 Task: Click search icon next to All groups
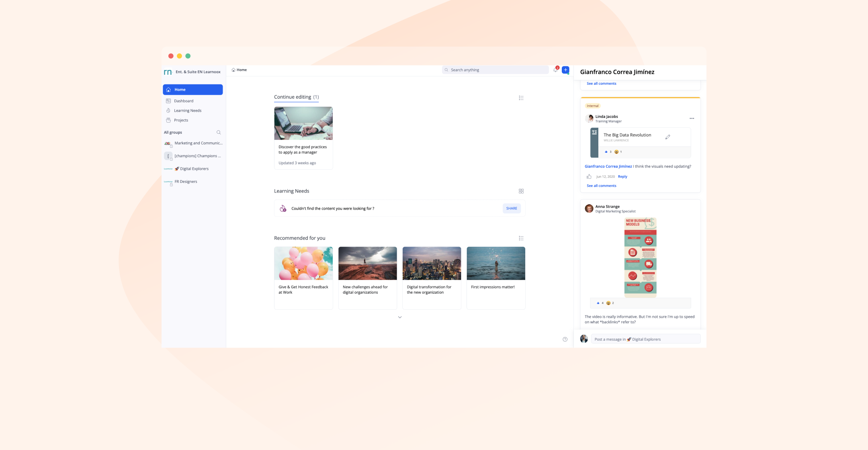pos(219,133)
